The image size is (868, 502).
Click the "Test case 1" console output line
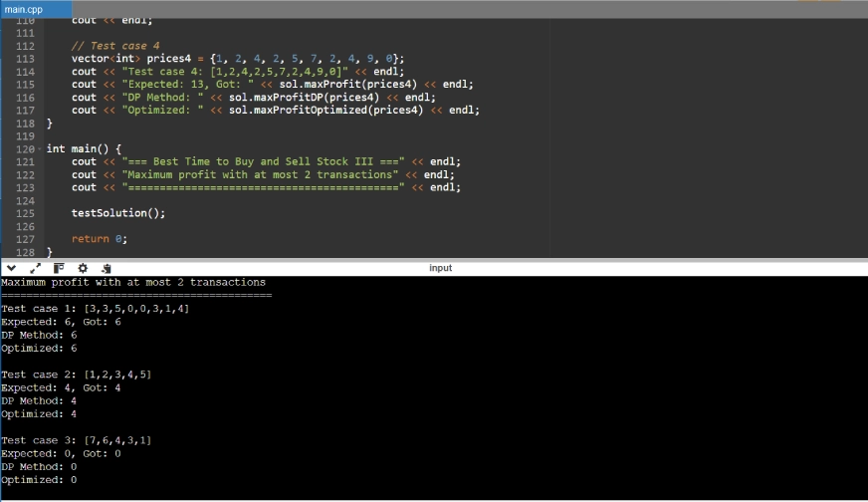point(95,309)
